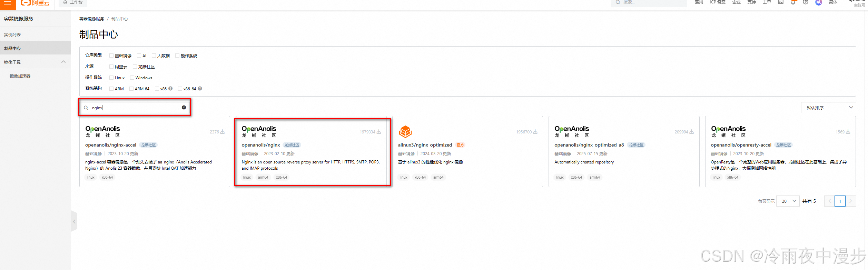This screenshot has width=868, height=270.
Task: Check the 大数据 repository type
Action: point(154,56)
